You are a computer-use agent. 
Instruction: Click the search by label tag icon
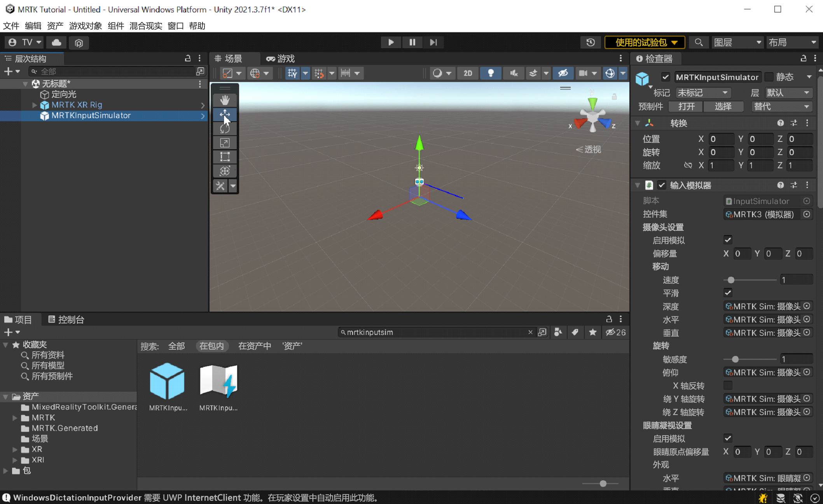tap(575, 332)
